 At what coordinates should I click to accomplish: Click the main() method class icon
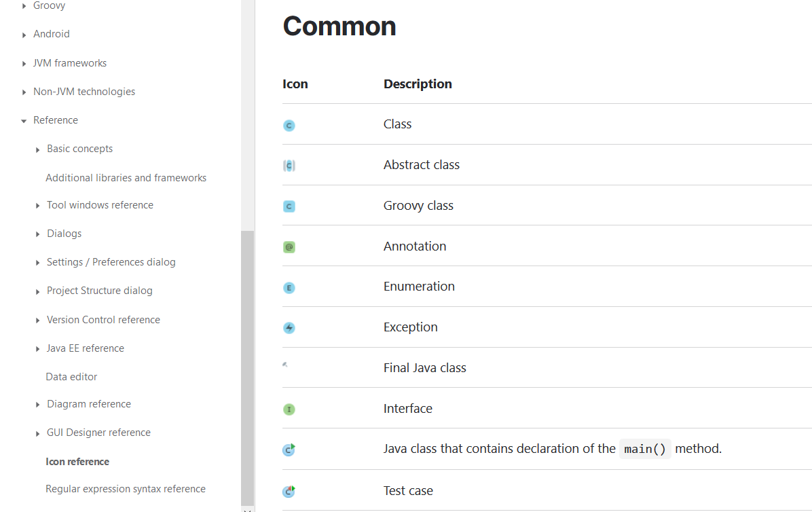(289, 450)
